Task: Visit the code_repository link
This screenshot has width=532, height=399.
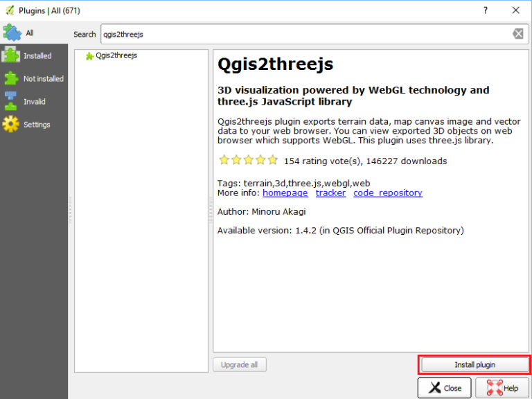Action: (387, 193)
